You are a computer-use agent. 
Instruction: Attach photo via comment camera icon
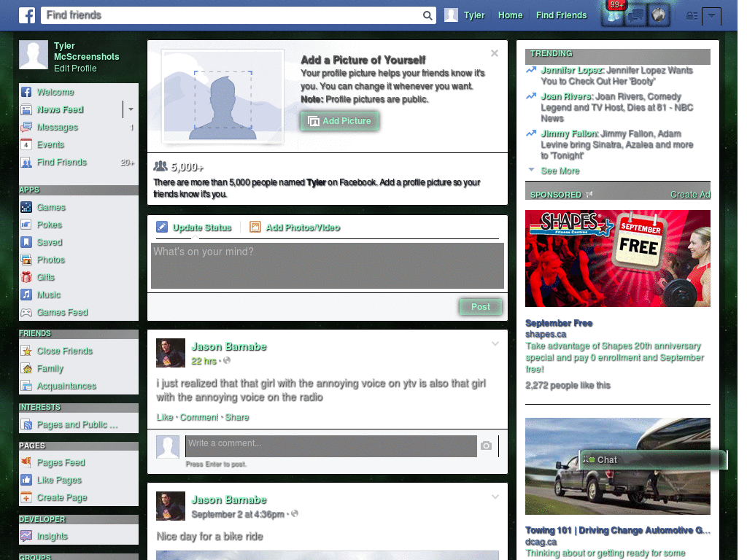click(486, 446)
